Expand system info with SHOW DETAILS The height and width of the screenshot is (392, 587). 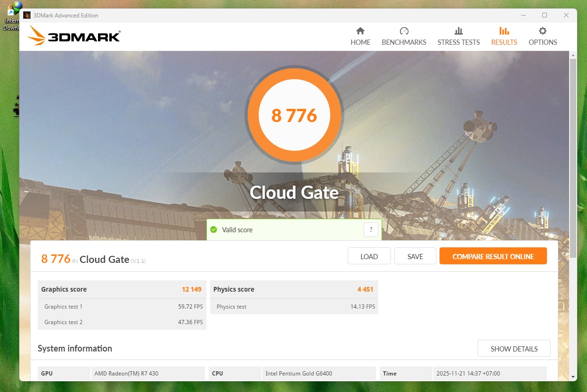coord(514,349)
